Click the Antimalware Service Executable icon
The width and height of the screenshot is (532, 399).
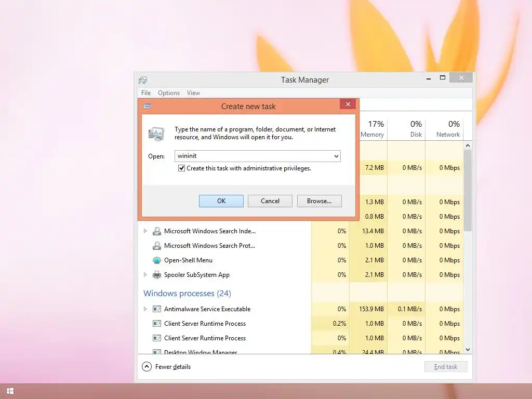157,309
